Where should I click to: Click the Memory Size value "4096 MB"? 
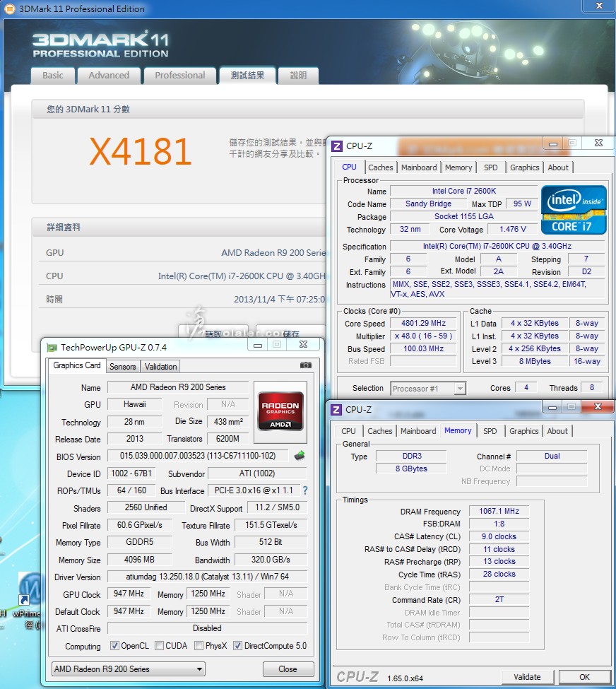pos(139,560)
